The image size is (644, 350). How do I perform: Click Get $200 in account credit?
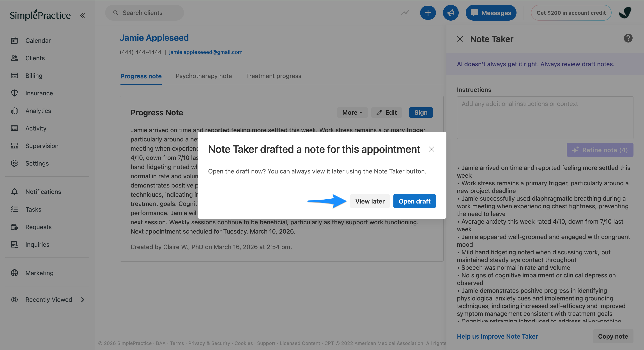[571, 13]
